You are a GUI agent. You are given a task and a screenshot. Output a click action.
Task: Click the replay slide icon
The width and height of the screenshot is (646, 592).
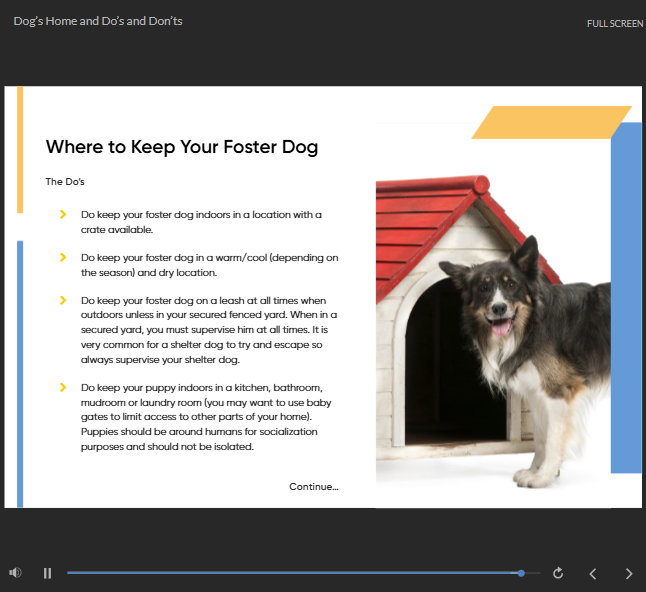[x=558, y=573]
